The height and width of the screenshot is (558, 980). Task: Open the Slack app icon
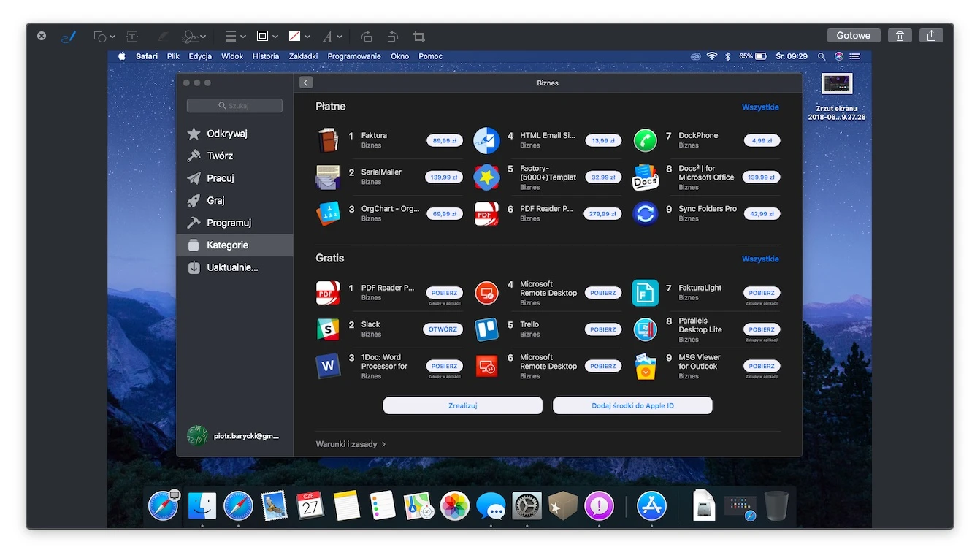(328, 329)
